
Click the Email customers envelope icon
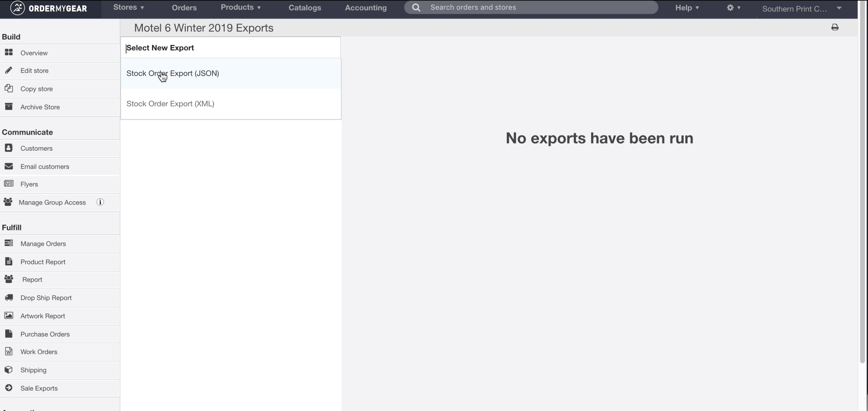(x=9, y=166)
